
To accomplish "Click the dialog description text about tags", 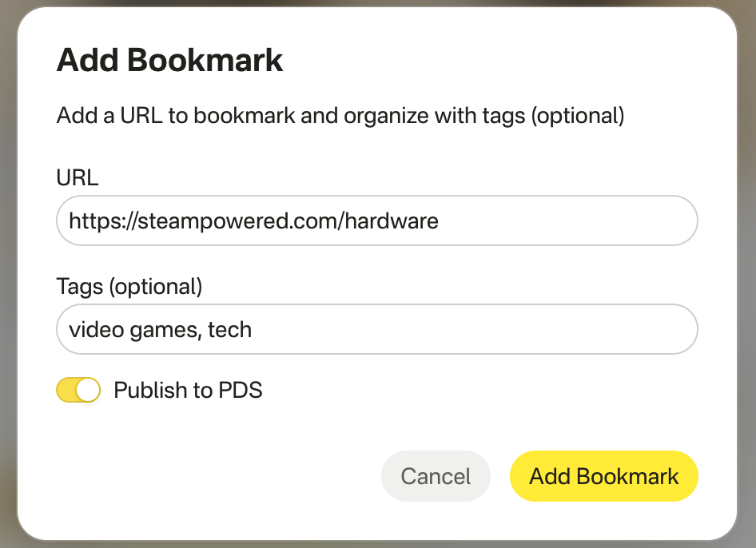I will 340,116.
